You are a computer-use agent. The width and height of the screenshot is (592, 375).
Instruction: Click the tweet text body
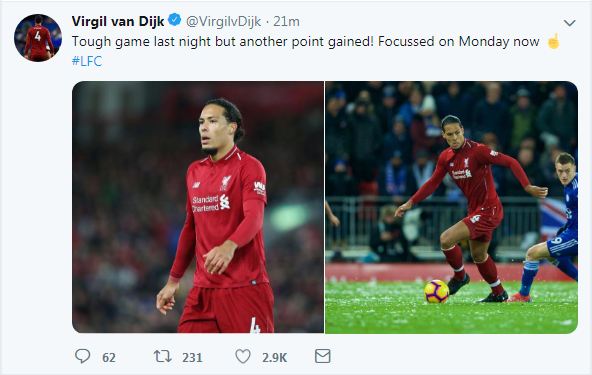[x=305, y=41]
